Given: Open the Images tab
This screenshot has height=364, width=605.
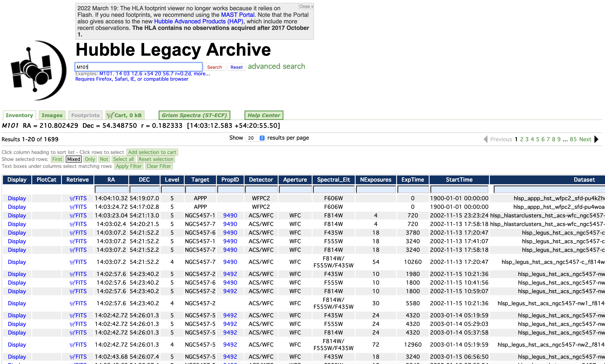Looking at the screenshot, I should [52, 115].
